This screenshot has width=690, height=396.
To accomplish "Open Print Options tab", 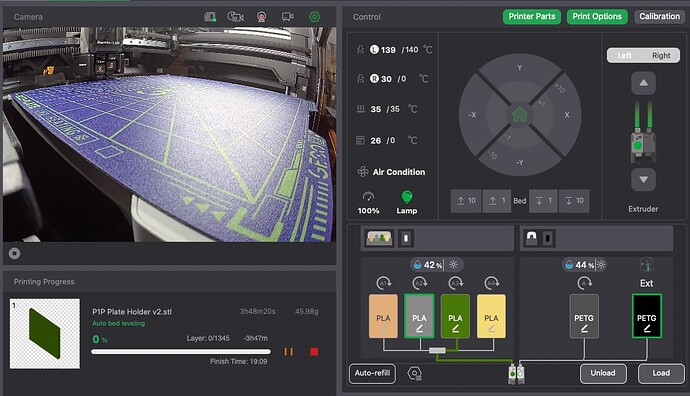I will pyautogui.click(x=597, y=17).
